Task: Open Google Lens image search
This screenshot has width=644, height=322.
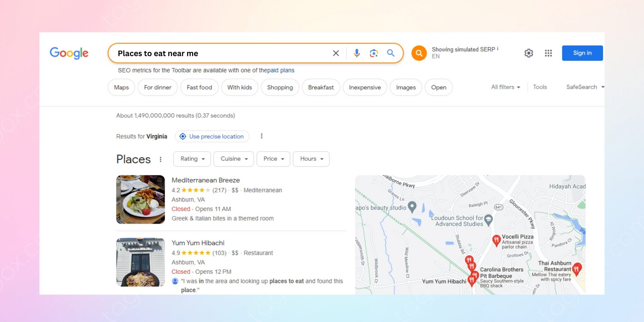Action: pyautogui.click(x=374, y=53)
